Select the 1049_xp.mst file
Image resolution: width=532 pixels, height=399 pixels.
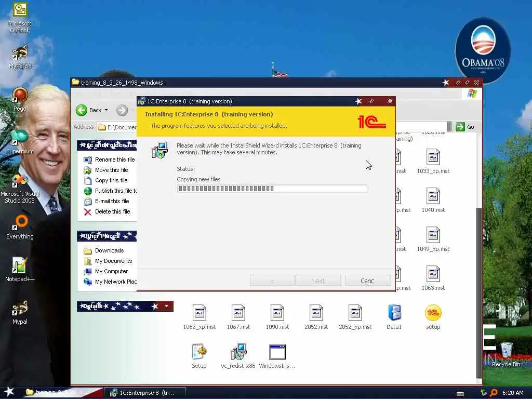point(433,240)
